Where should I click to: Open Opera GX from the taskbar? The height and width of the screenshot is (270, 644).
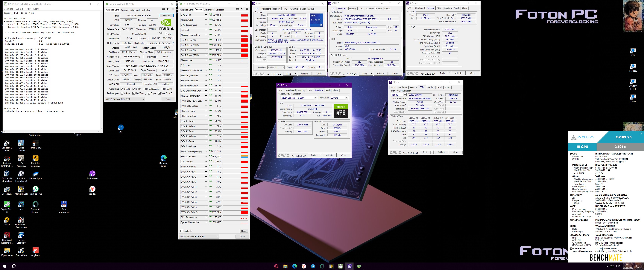click(276, 266)
